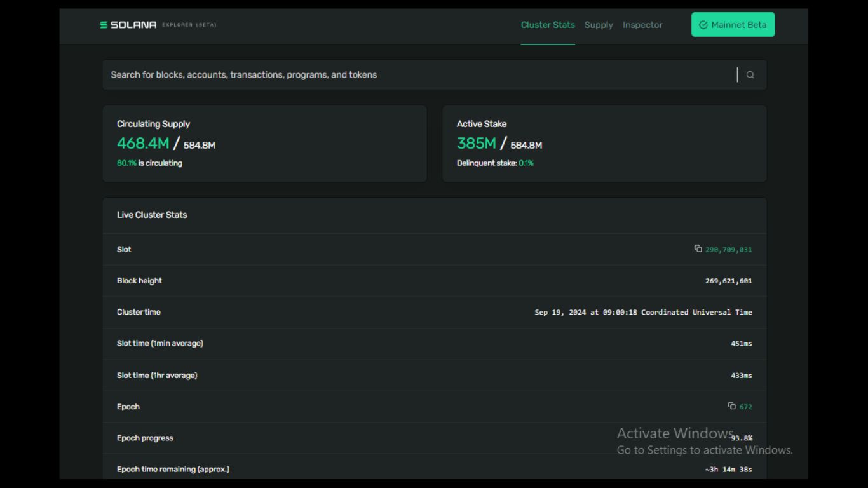The image size is (868, 488).
Task: Click the 'Active Stake' card title
Action: (x=482, y=124)
